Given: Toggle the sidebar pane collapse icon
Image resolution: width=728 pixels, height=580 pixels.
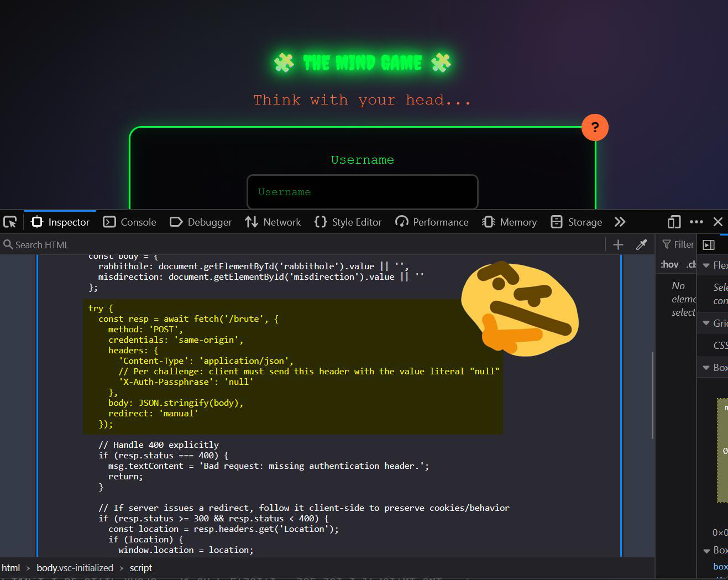Looking at the screenshot, I should click(x=709, y=245).
